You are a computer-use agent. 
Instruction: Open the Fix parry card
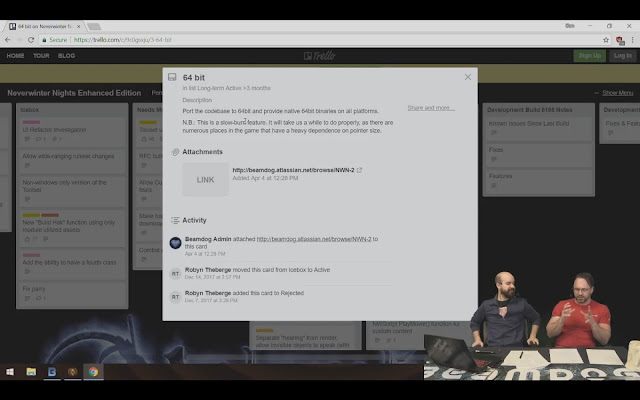pyautogui.click(x=72, y=294)
